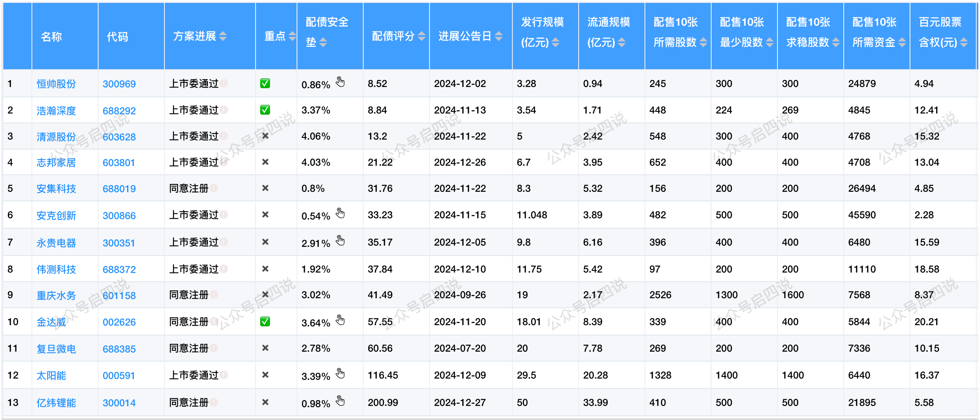Toggle green checkmark for 恒帅股份 row
This screenshot has width=980, height=420.
(265, 83)
